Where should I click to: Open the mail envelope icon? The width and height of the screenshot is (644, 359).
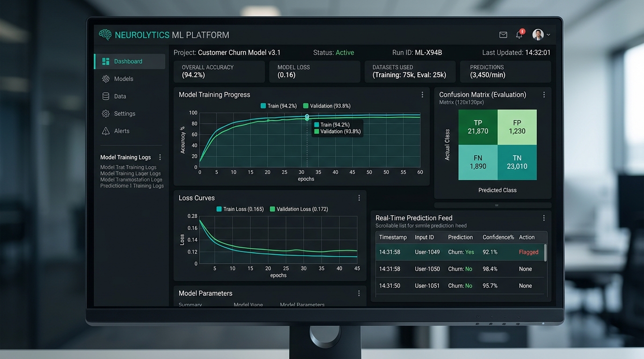pyautogui.click(x=503, y=35)
